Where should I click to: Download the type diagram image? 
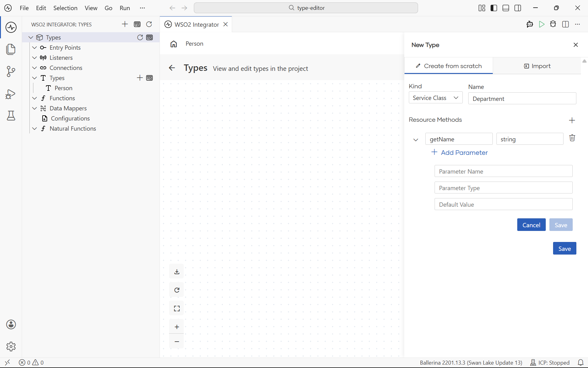(x=177, y=272)
